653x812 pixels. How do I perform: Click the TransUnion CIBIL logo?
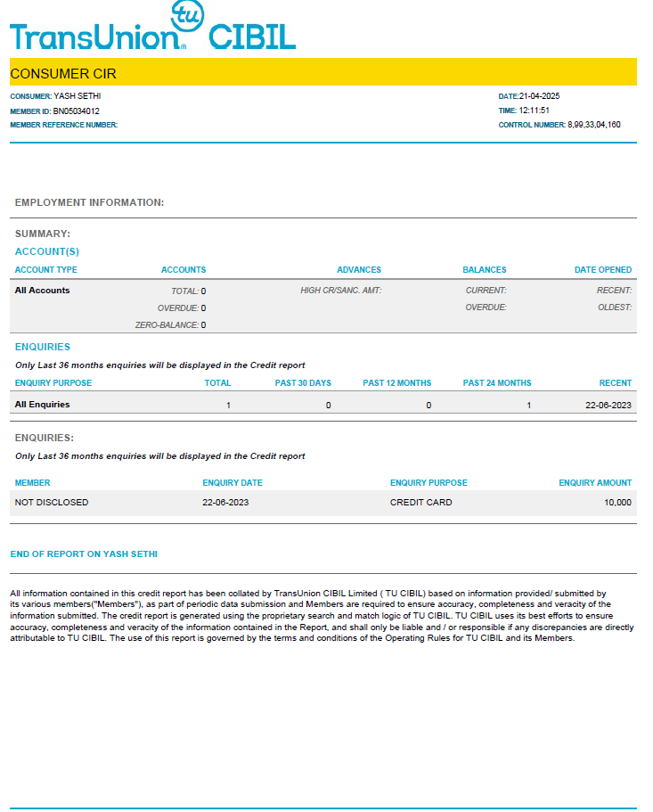tap(152, 26)
